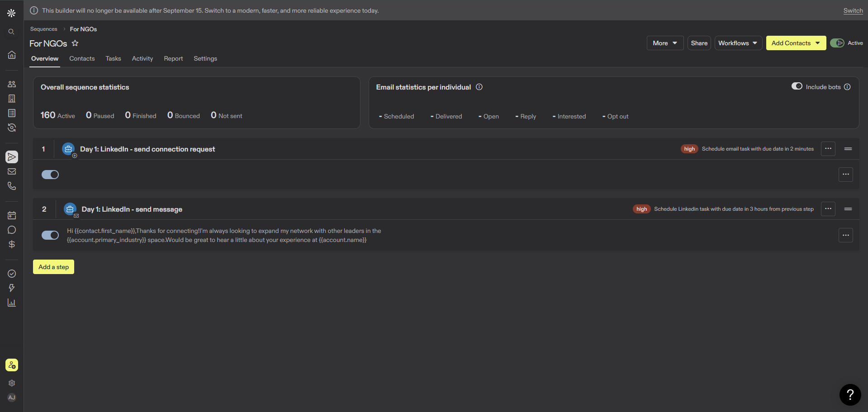Click the Add a step button
This screenshot has height=412, width=868.
click(53, 267)
